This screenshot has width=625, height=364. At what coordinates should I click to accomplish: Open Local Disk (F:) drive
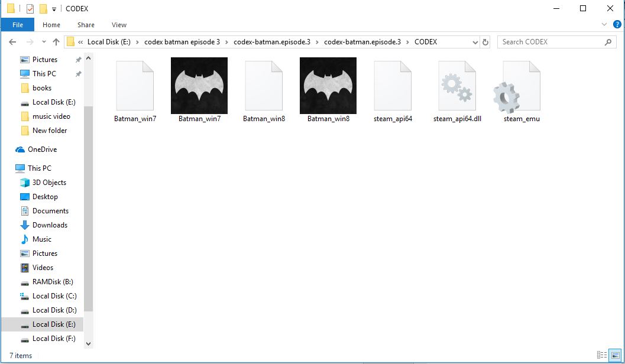53,339
